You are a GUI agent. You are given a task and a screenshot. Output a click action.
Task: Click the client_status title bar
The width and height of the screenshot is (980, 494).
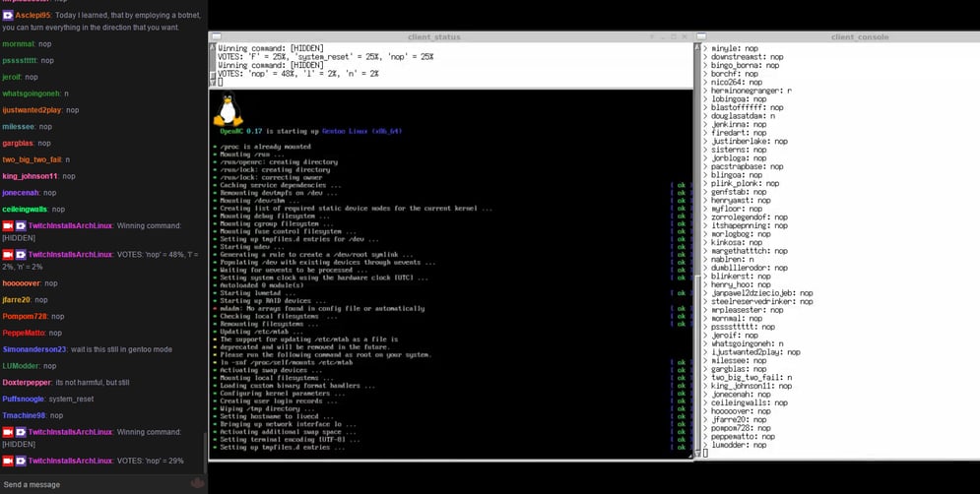451,36
